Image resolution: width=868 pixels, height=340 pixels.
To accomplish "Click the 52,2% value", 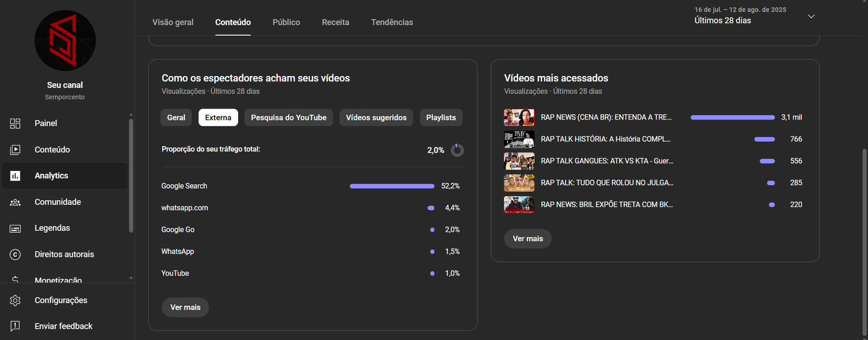I will tap(450, 186).
